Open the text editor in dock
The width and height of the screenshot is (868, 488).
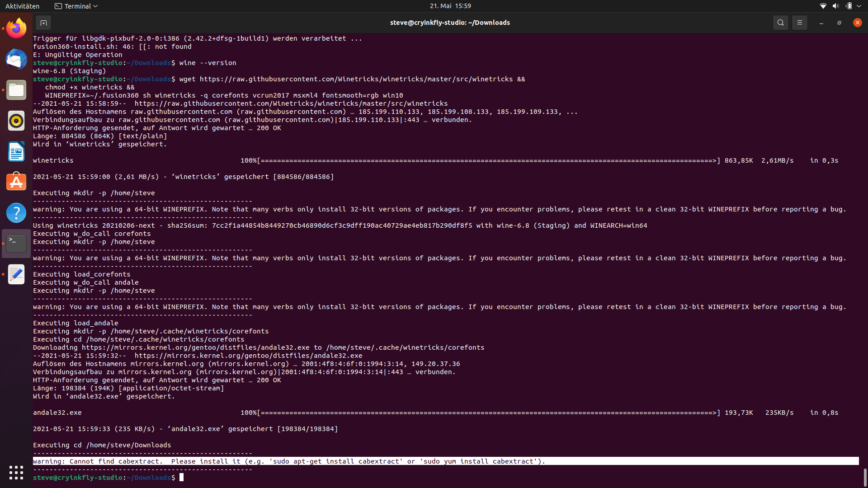pos(16,274)
